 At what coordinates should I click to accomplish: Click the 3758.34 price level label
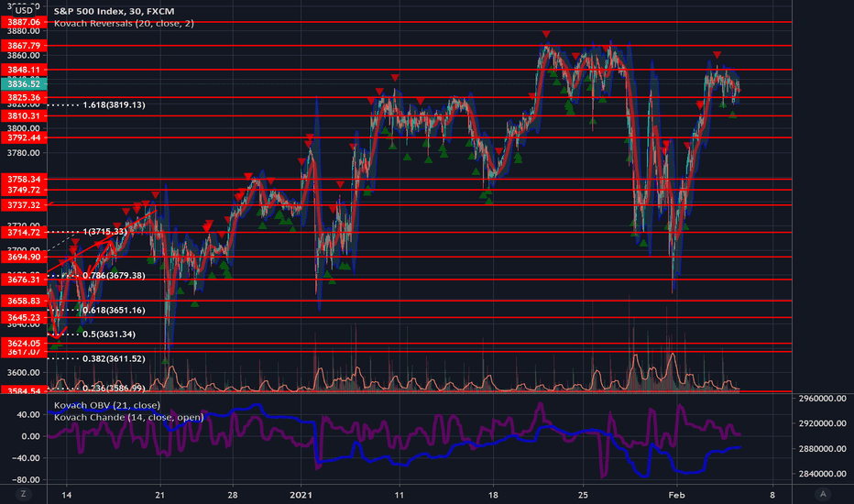[x=24, y=179]
